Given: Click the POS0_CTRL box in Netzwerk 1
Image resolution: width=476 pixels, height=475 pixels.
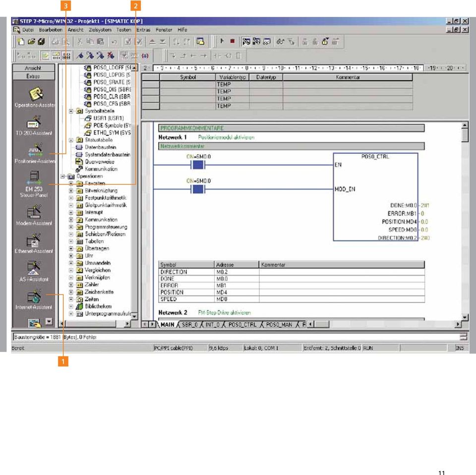Looking at the screenshot, I should 375,197.
